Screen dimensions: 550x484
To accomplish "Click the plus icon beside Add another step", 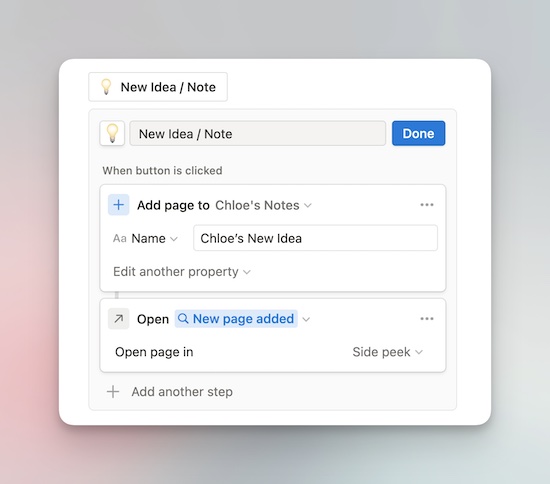I will pos(113,392).
